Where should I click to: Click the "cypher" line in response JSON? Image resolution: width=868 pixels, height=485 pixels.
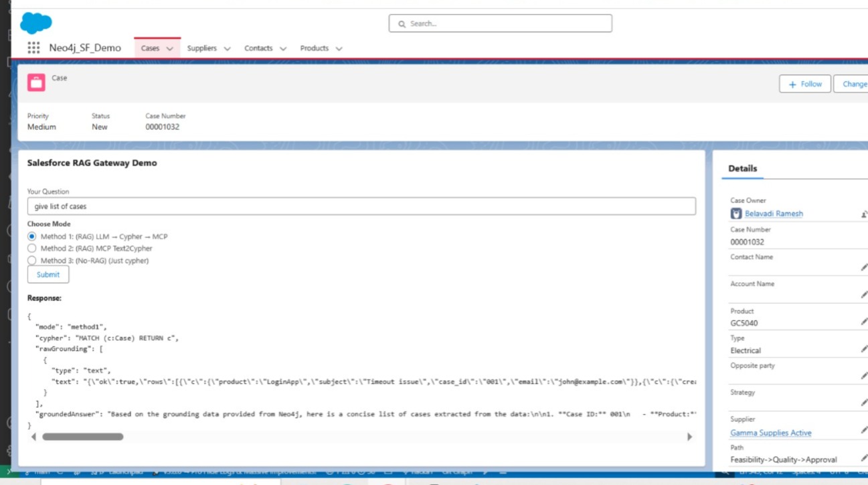click(107, 338)
